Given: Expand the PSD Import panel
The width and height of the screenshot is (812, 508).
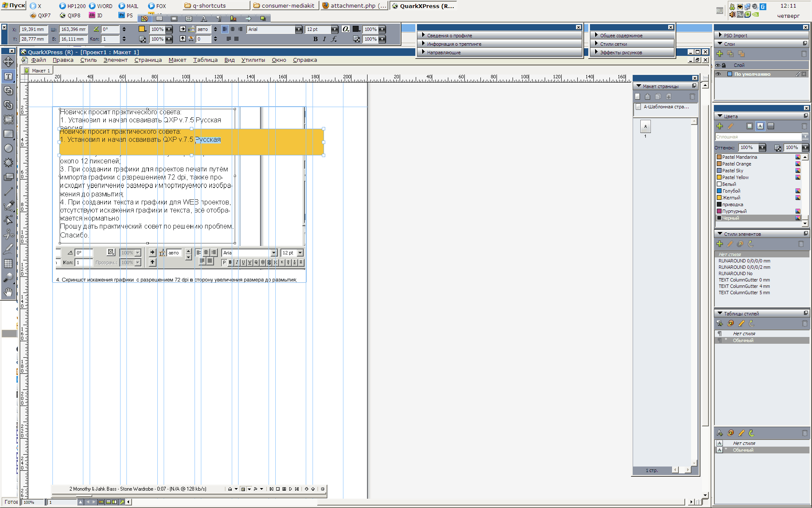Looking at the screenshot, I should (x=720, y=35).
